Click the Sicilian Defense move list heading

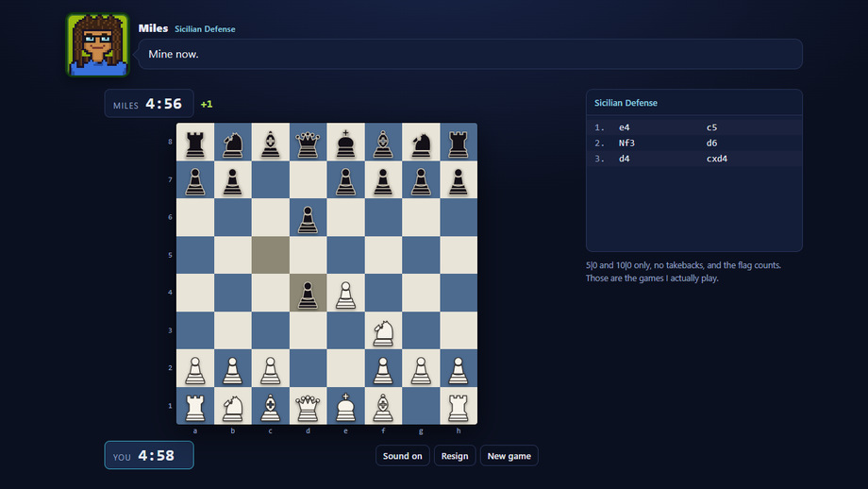tap(626, 103)
